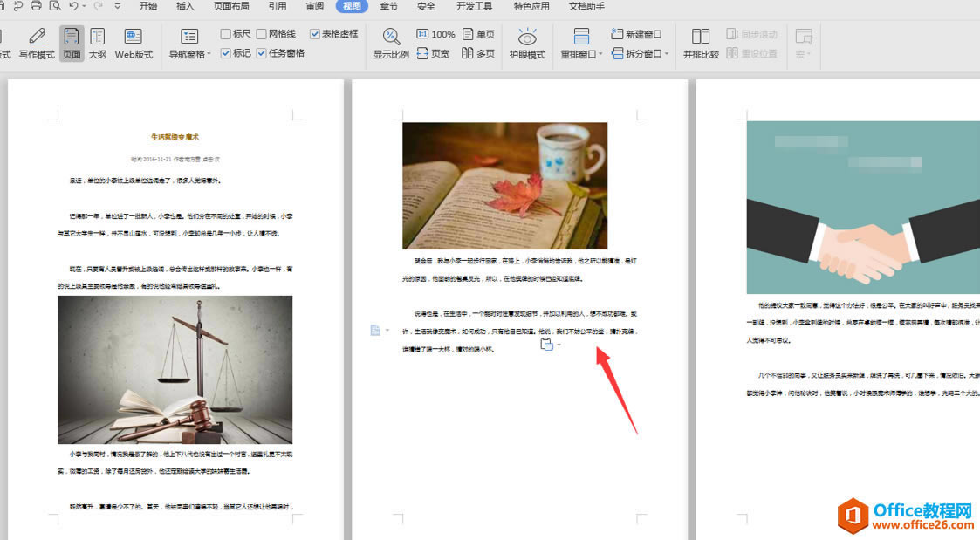The image size is (980, 540).
Task: Open the 页面布局 Page Layout tab
Action: [231, 6]
